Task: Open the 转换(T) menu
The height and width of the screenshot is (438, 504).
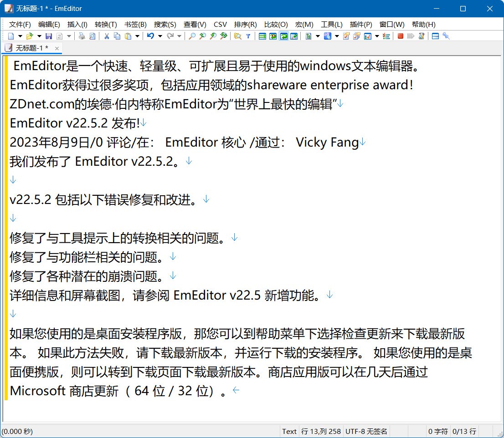Action: (106, 25)
